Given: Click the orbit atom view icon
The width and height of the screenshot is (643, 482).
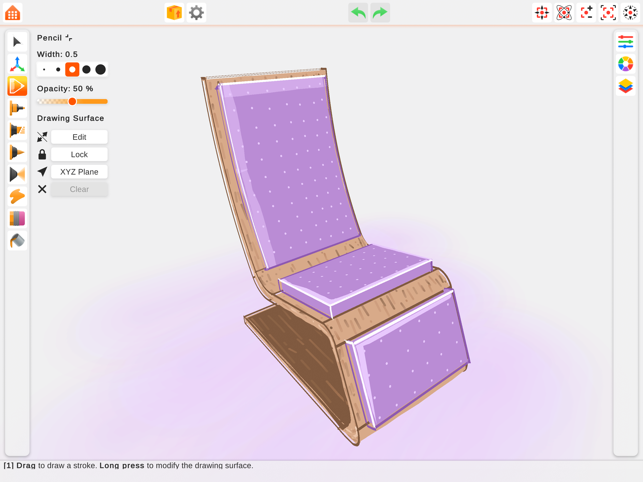Looking at the screenshot, I should coord(564,13).
